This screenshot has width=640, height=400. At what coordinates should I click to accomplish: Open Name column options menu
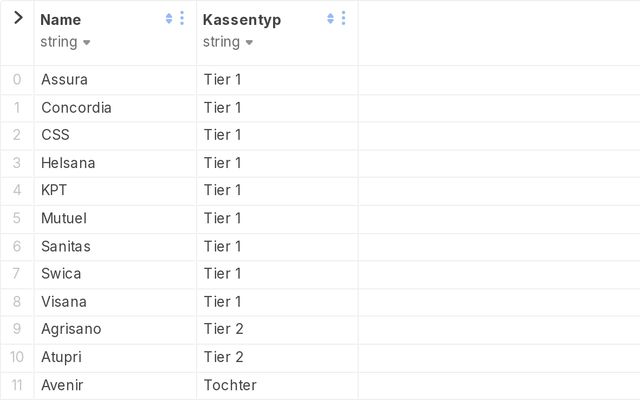182,19
